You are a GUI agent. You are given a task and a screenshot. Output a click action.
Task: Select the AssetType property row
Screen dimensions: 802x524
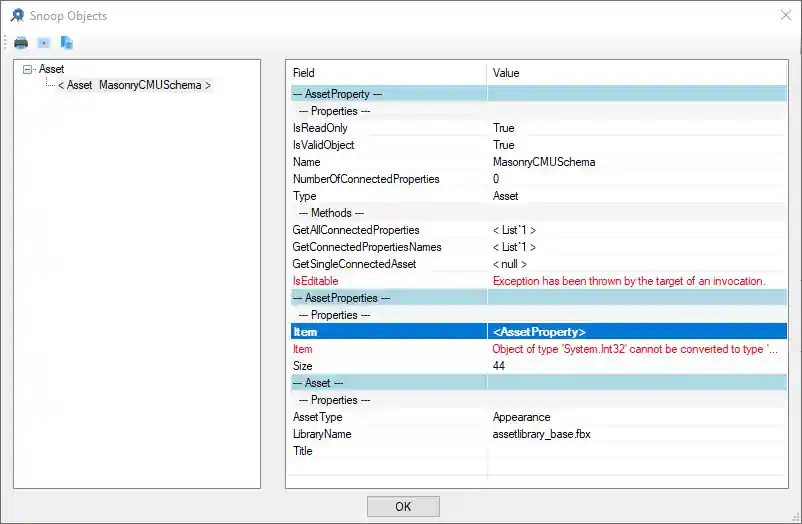point(318,417)
